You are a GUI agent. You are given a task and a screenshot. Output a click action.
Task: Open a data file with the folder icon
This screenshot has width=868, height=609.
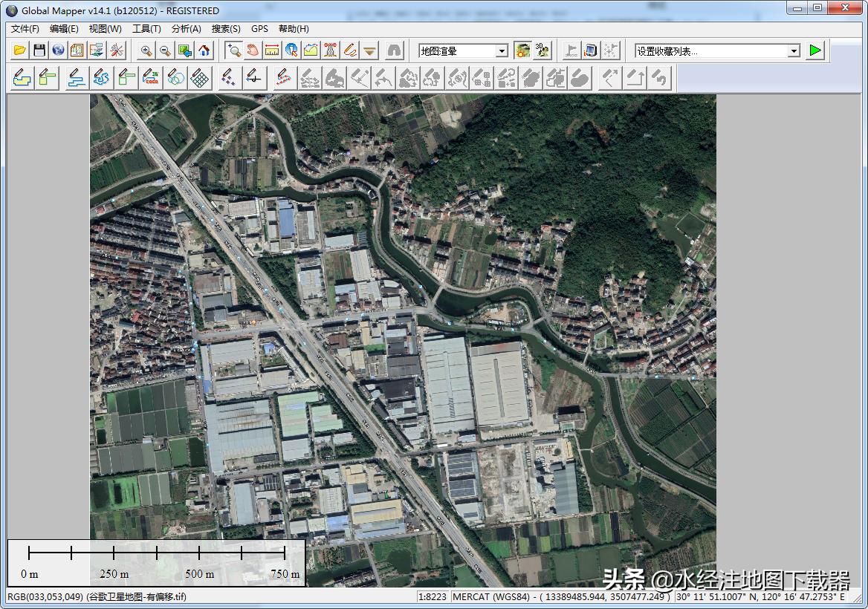pyautogui.click(x=20, y=51)
